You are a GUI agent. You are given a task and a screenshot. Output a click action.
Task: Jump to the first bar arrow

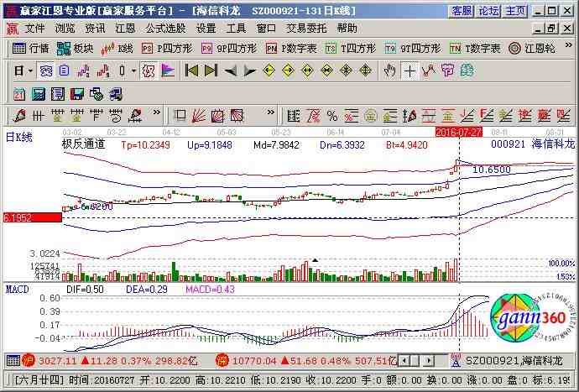coord(191,71)
